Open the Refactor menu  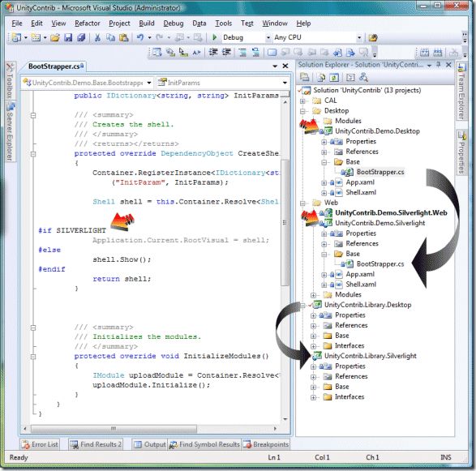click(x=88, y=24)
